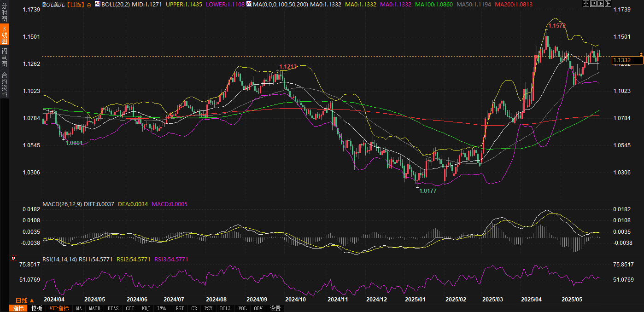Select the 指标 tab in the bottom bar
Image resolution: width=644 pixels, height=312 pixels.
click(x=18, y=308)
